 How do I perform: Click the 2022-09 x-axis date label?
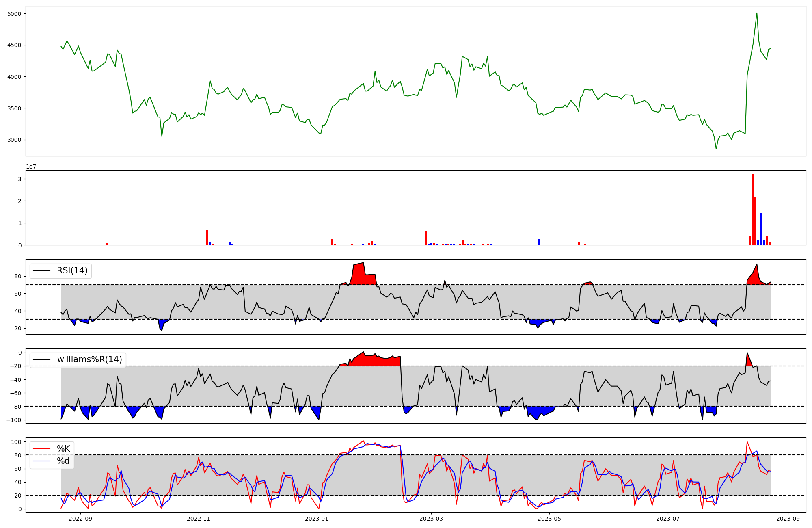pos(80,519)
